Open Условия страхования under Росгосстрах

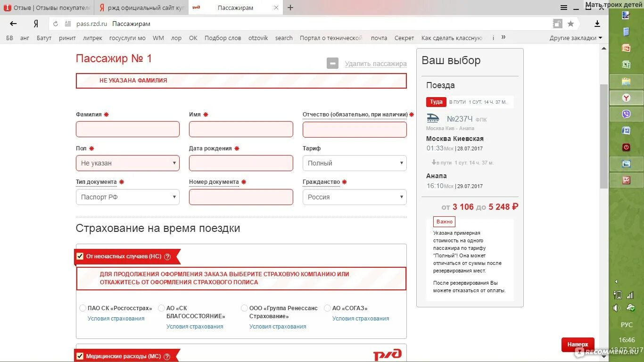(x=116, y=319)
